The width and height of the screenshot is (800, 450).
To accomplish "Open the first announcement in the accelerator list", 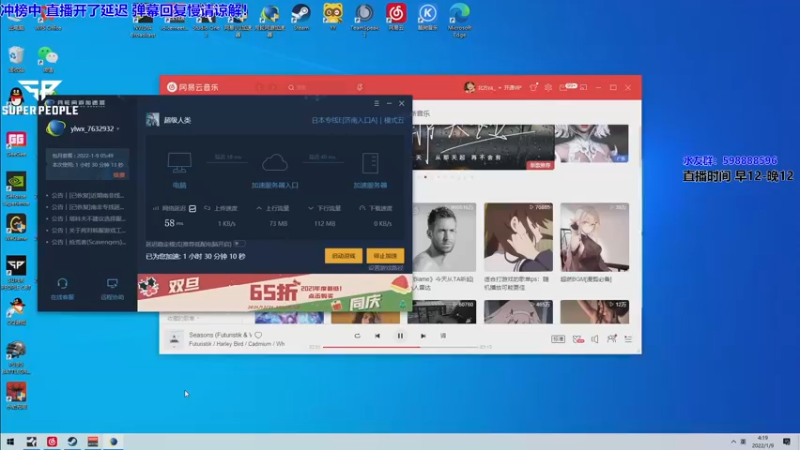I will [x=87, y=195].
